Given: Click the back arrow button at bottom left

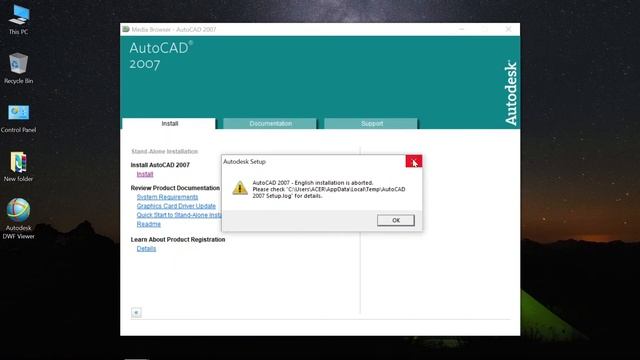Looking at the screenshot, I should tap(136, 313).
